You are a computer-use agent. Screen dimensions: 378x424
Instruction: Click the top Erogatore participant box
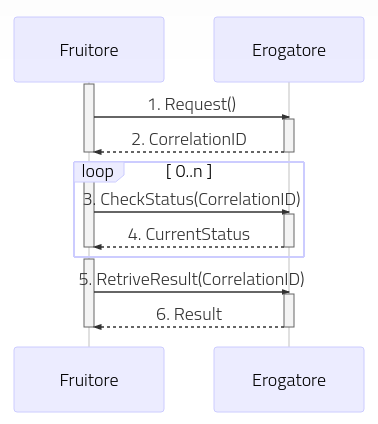(289, 49)
